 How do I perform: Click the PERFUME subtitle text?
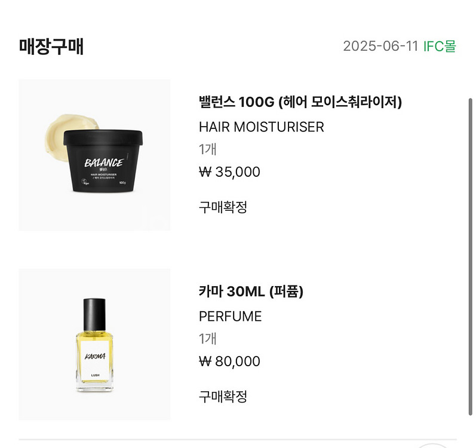(230, 316)
